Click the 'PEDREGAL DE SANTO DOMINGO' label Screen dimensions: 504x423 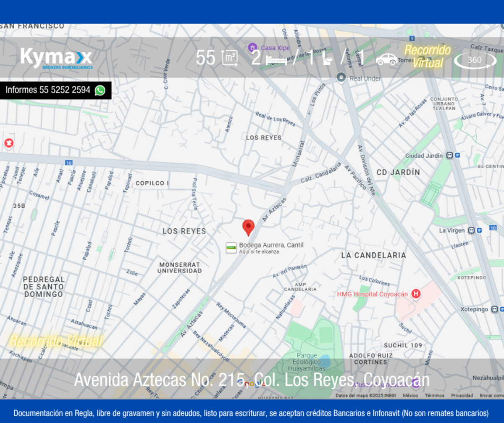click(44, 287)
